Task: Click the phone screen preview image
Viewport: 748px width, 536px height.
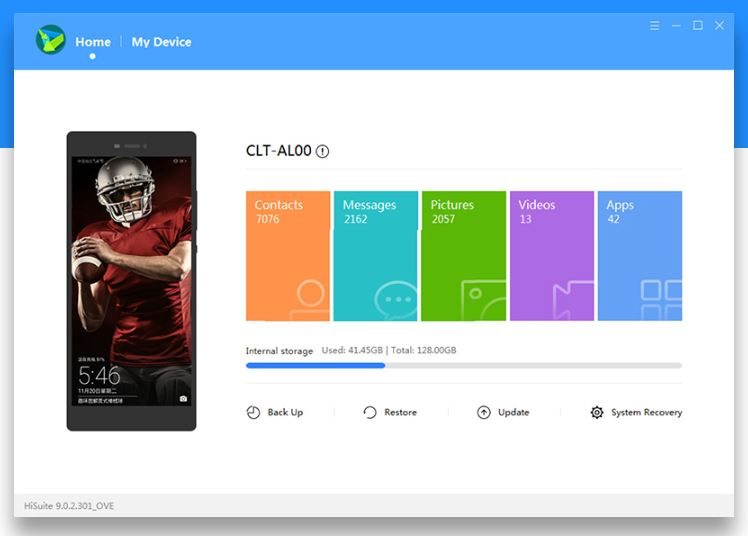Action: [132, 281]
